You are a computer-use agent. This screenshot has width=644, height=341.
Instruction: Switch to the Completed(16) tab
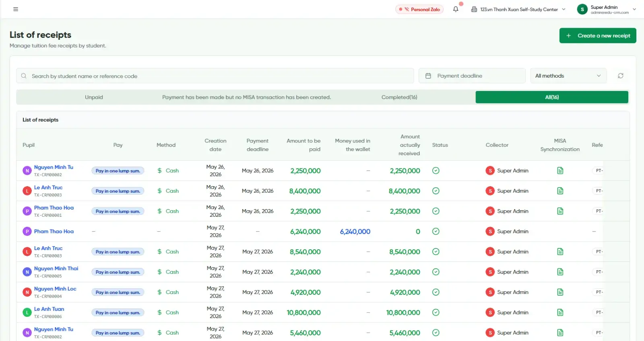[x=399, y=97]
